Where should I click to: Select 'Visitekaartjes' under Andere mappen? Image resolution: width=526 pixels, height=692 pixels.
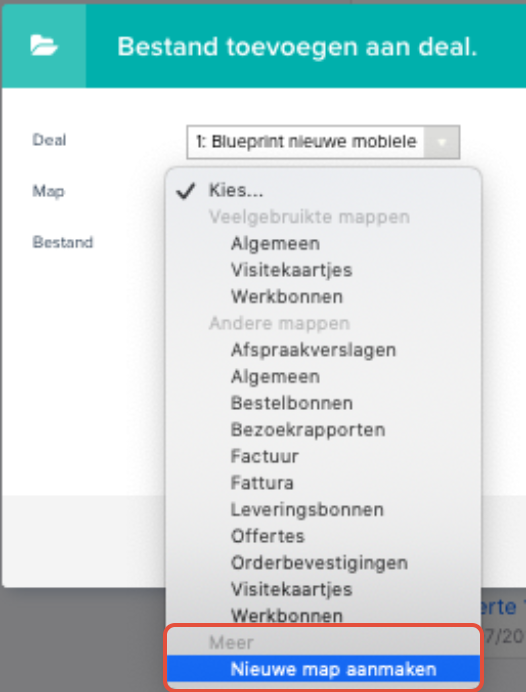coord(323,589)
